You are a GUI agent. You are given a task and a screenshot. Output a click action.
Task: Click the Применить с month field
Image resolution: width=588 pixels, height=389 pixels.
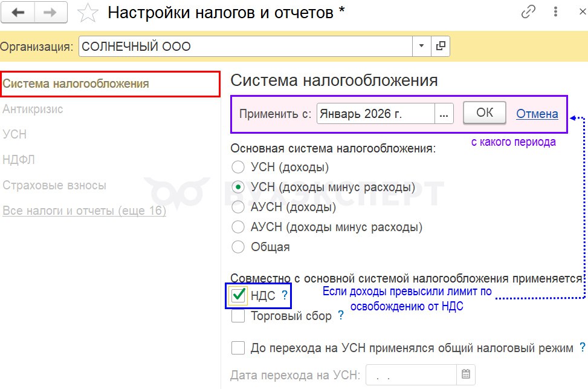point(375,113)
